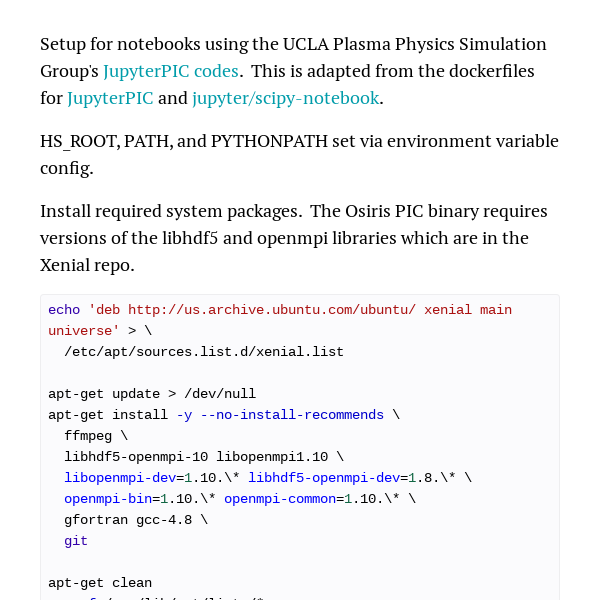The image size is (600, 600).
Task: Click the 'apt-get clean' command line
Action: pos(100,583)
